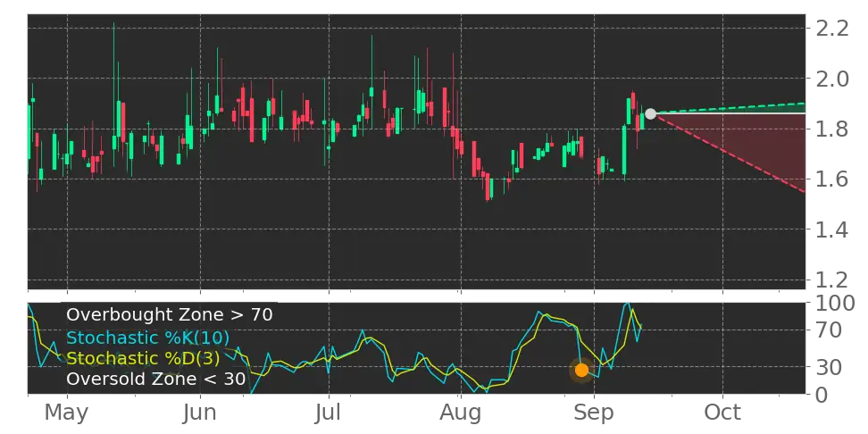Click the 'Aug' month axis label
The height and width of the screenshot is (434, 868).
point(461,413)
